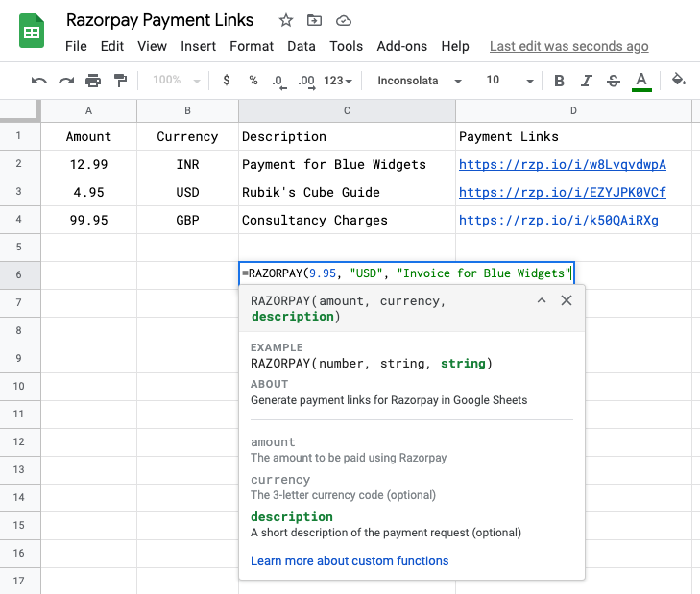The height and width of the screenshot is (594, 700).
Task: Open the zoom 100% dropdown
Action: point(176,81)
